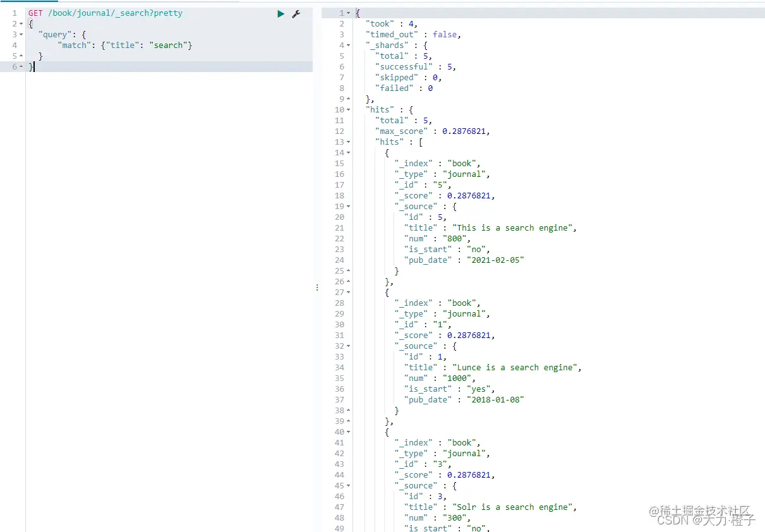The width and height of the screenshot is (765, 532).
Task: Fold the "_source" block at response line 19
Action: [x=348, y=207]
